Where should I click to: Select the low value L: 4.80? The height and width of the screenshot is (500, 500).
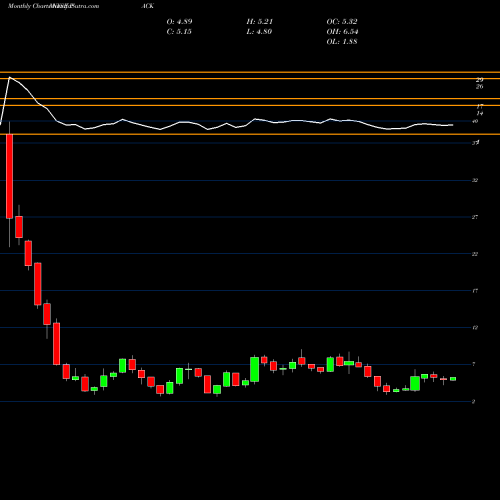(259, 32)
